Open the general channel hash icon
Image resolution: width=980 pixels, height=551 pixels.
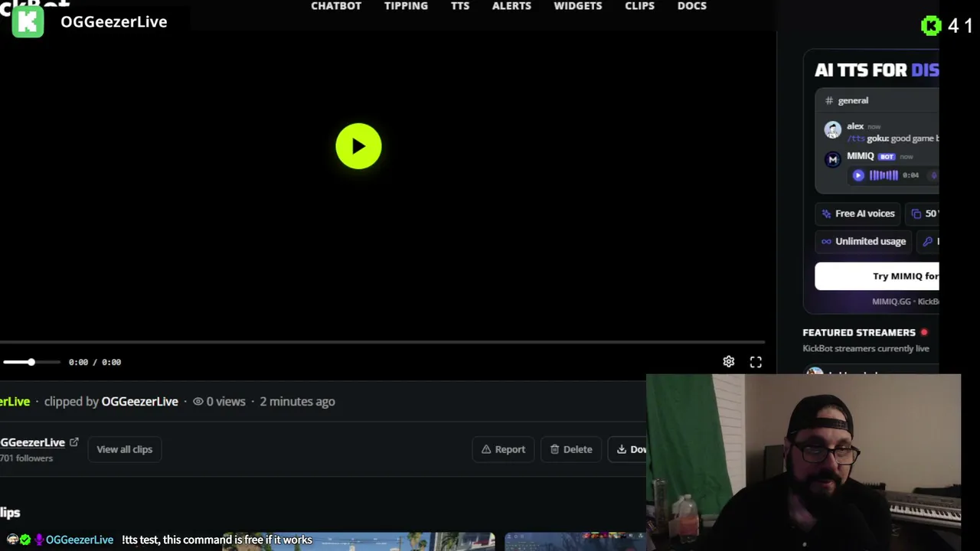click(829, 100)
